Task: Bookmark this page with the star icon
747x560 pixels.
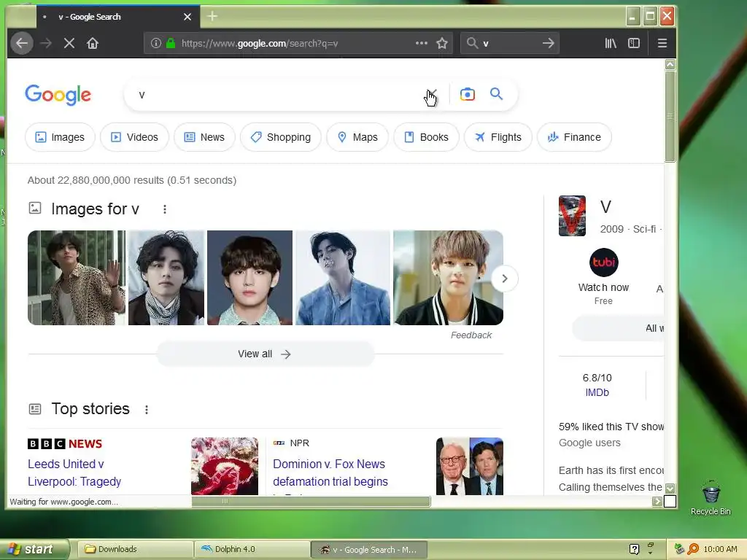Action: (x=442, y=43)
